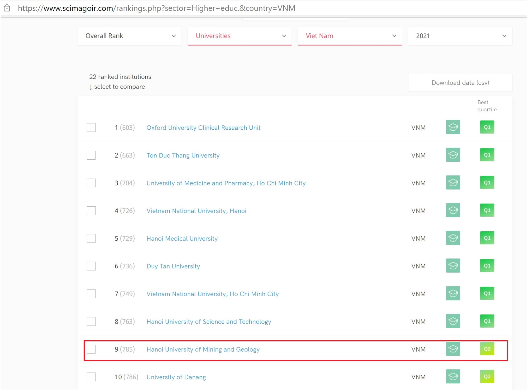Click the graduation cap icon for Ton Duc Thang University
Screen dimensions: 532x392
point(453,155)
